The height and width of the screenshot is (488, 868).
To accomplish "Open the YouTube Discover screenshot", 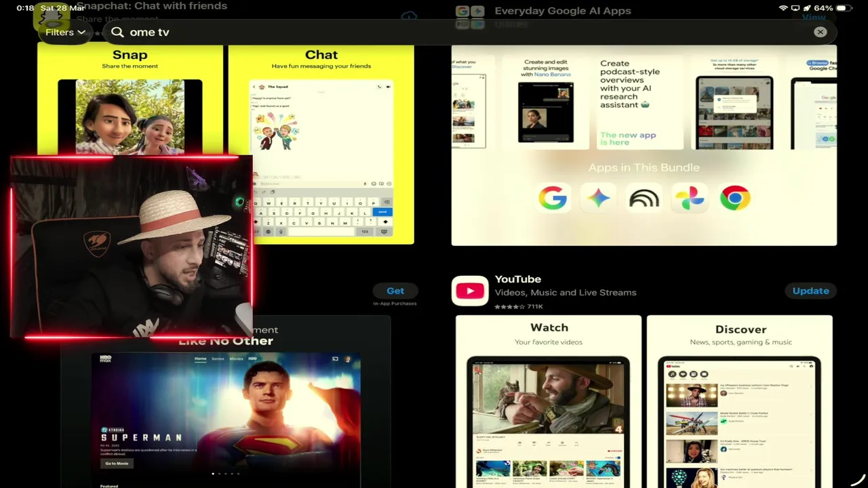I will pyautogui.click(x=740, y=401).
